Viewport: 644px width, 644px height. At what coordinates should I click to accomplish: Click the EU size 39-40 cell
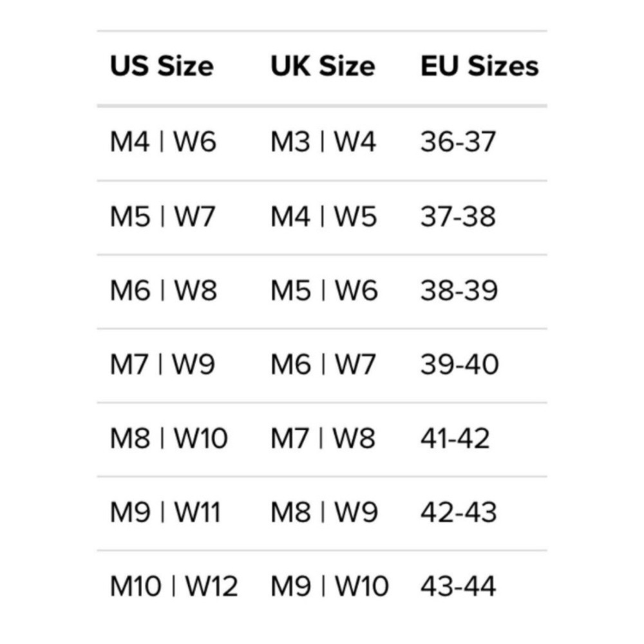click(x=460, y=365)
